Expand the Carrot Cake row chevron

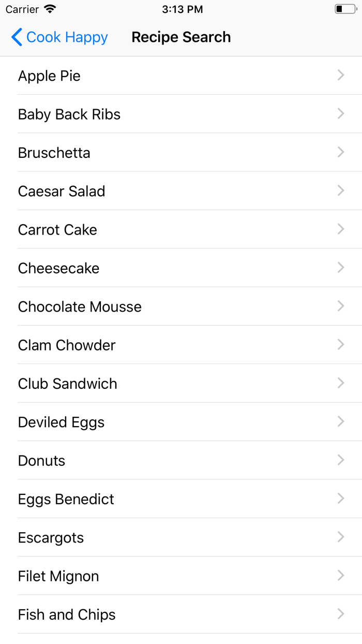[341, 229]
